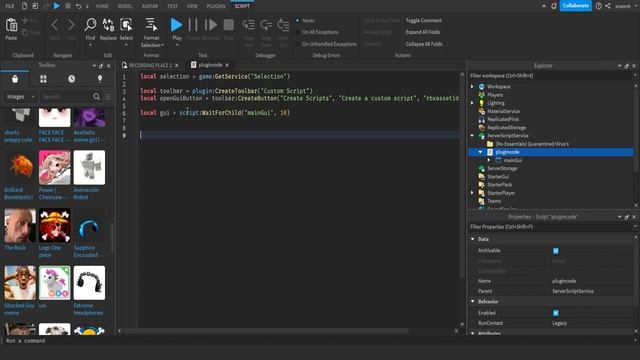Collapse the Data properties section

[473, 239]
